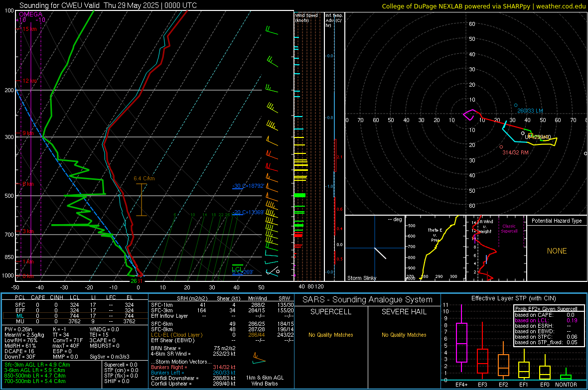Screen dimensions: 588x390
Task: Click the '260/33 LM' hodograph label
Action: click(530, 111)
